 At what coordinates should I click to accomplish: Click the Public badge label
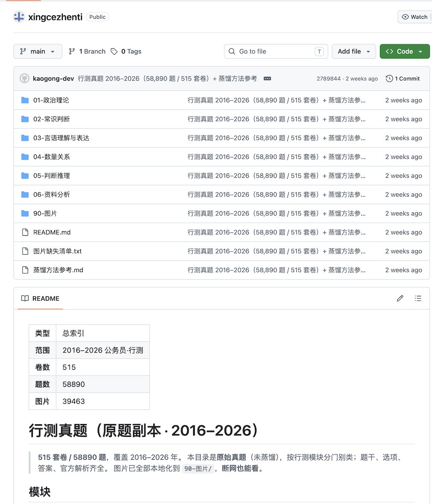97,17
